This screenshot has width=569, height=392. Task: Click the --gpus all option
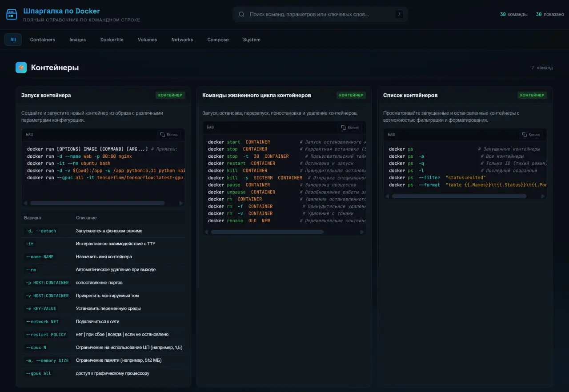coord(38,373)
